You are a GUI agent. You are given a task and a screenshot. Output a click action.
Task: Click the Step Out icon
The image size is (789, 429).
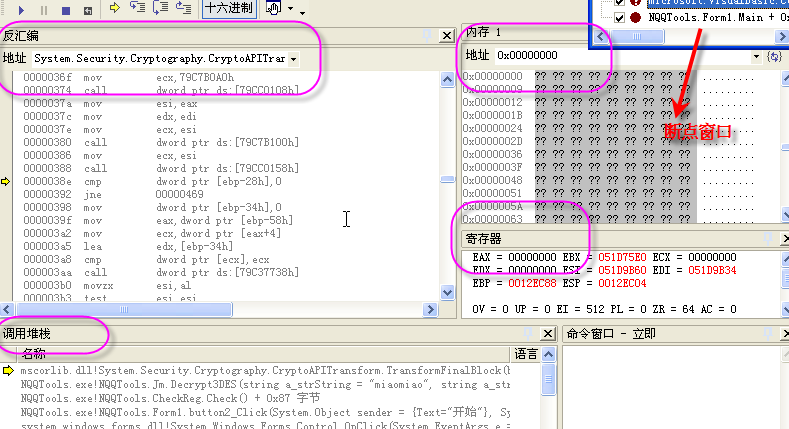(x=183, y=9)
